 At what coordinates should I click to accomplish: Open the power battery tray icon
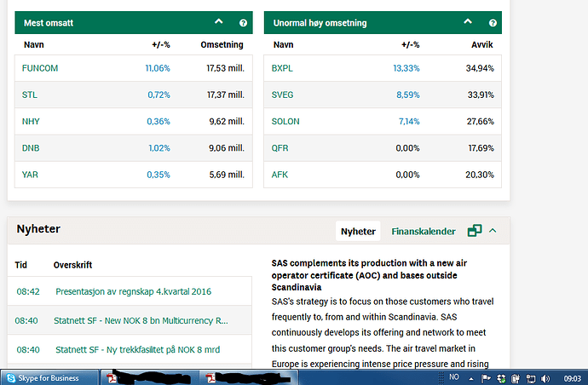(516, 379)
